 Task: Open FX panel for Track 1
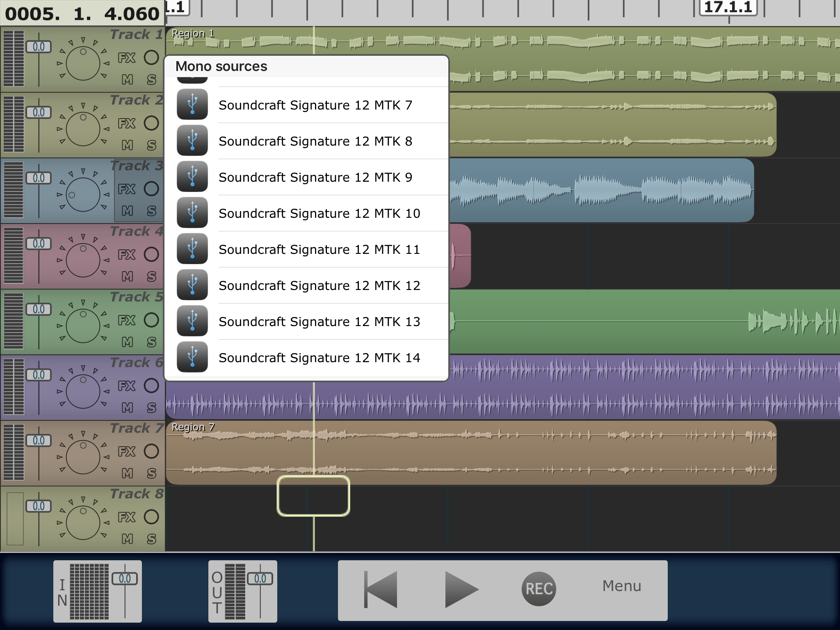coord(126,58)
